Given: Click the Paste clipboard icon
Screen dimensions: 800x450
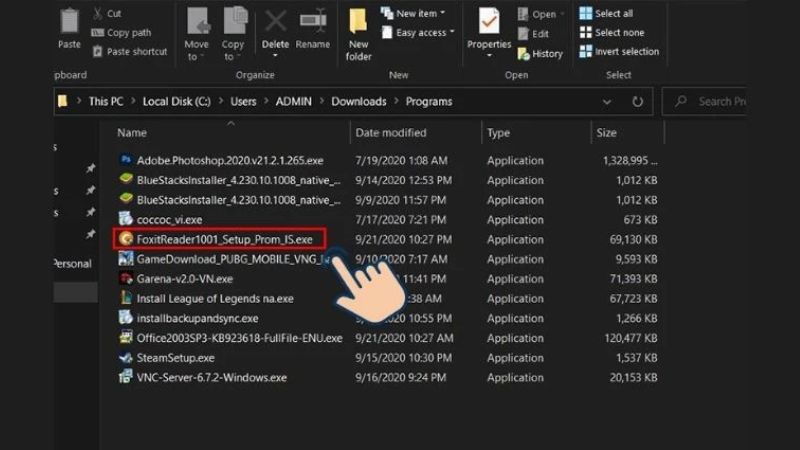Looking at the screenshot, I should [x=69, y=21].
